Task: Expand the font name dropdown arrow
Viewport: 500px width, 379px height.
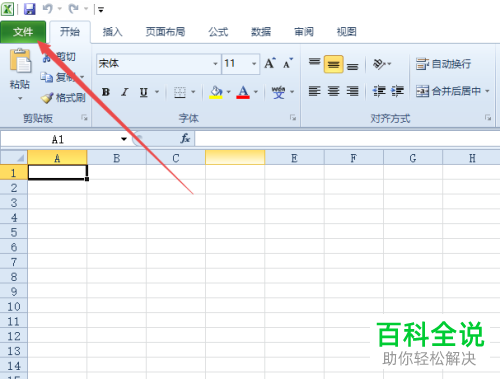Action: pos(216,63)
